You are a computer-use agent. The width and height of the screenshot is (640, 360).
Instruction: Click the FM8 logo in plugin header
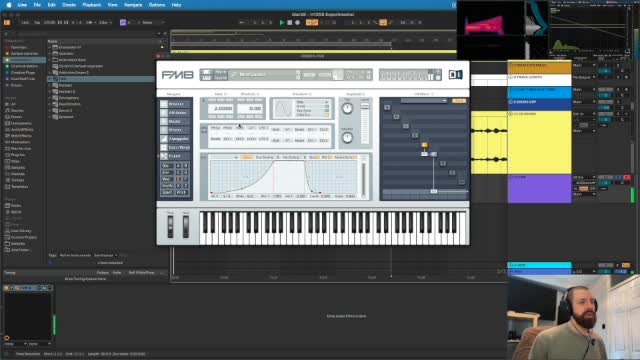coord(177,75)
